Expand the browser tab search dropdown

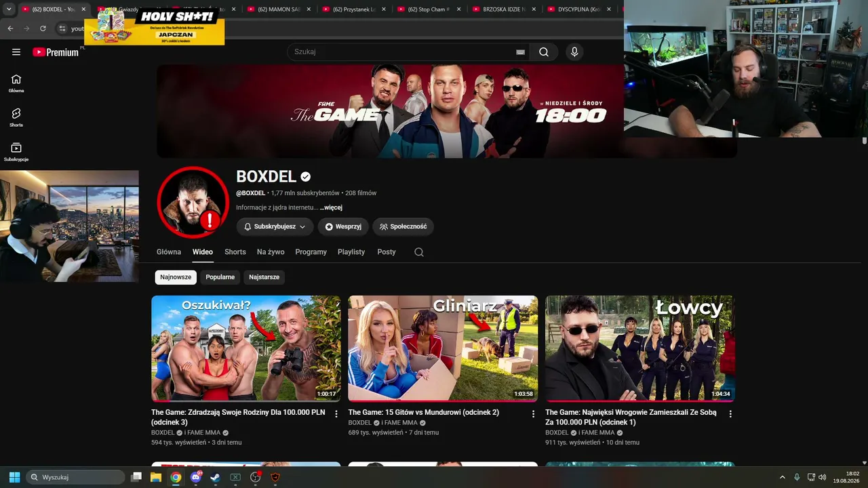9,9
